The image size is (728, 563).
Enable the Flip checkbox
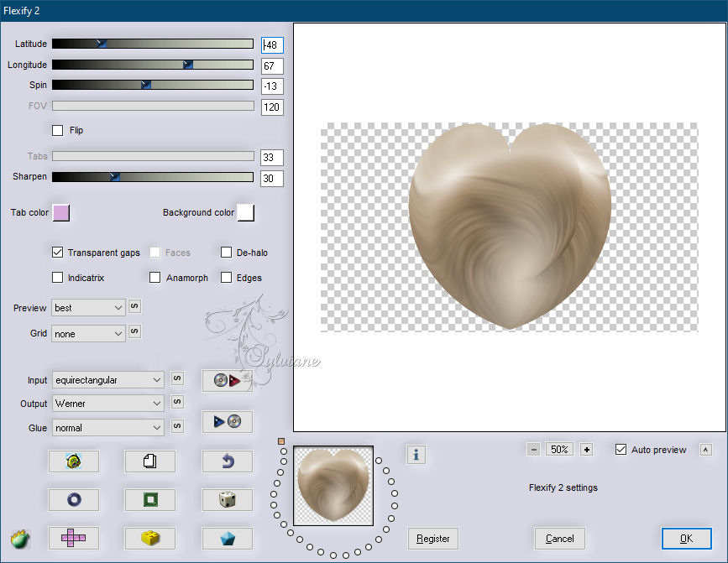(x=58, y=130)
